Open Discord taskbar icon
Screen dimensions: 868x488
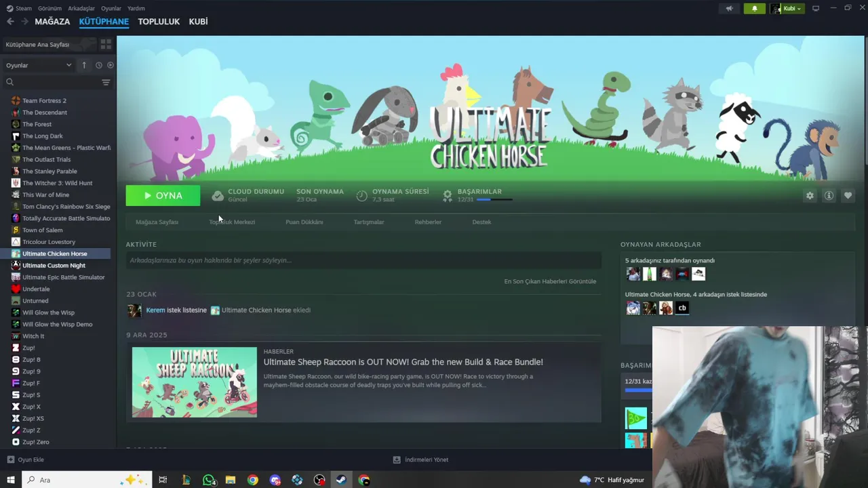(x=275, y=480)
